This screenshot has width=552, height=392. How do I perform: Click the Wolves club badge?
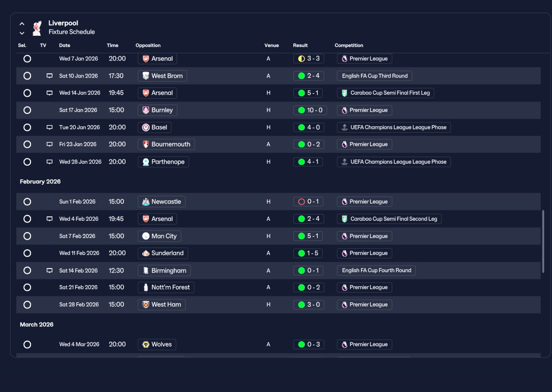tap(146, 344)
